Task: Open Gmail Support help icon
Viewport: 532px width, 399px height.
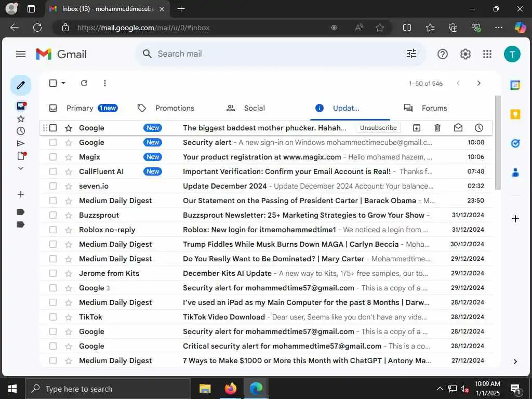Action: (443, 54)
